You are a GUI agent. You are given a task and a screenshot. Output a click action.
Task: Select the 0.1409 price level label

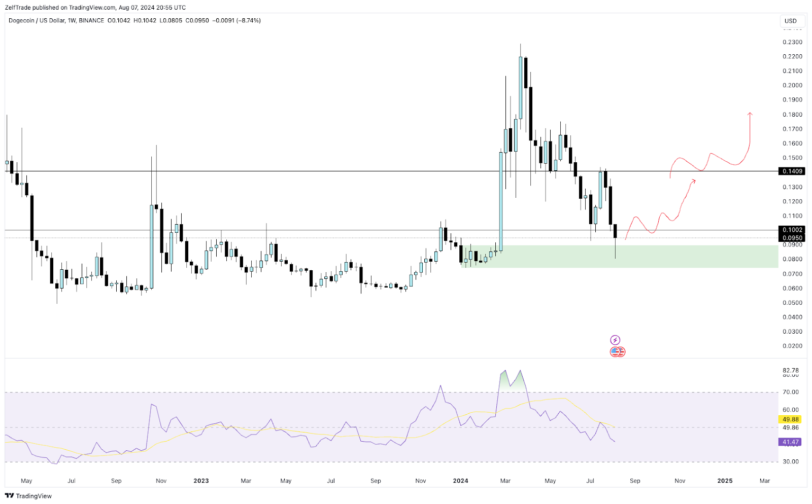pyautogui.click(x=792, y=171)
